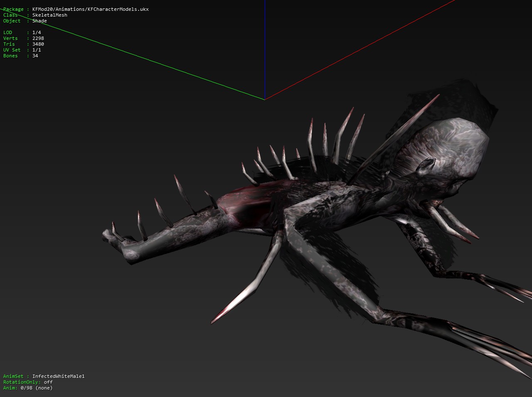Click the "Anim:" label

(10, 388)
